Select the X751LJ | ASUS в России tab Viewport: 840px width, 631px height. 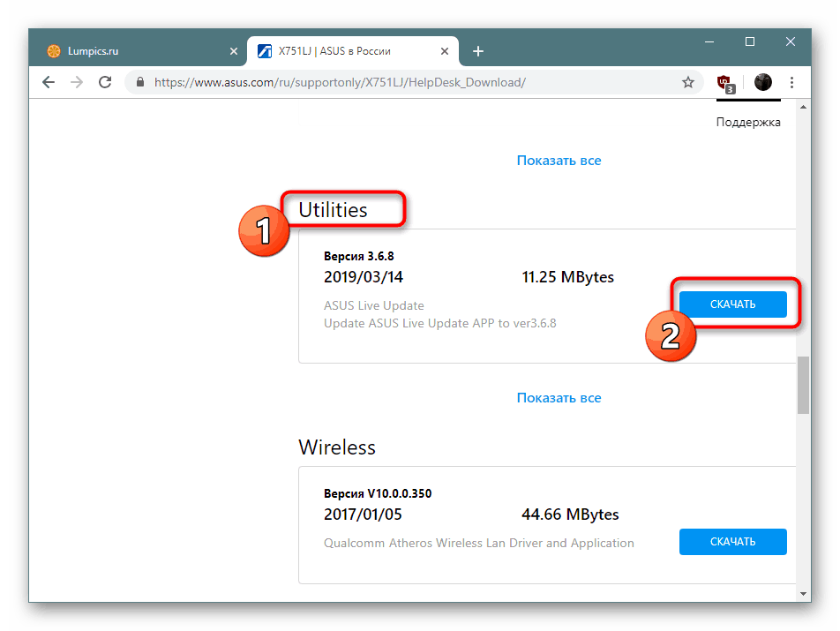pyautogui.click(x=353, y=51)
